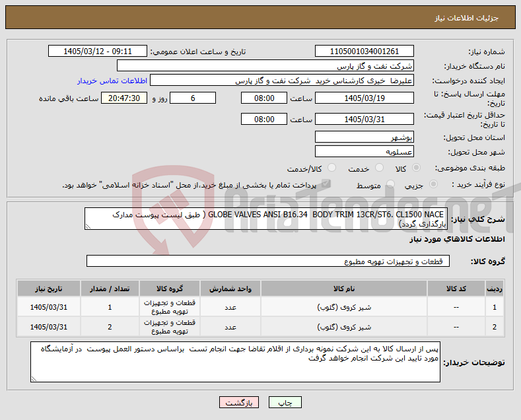521x420 pixels.
Task: Click the announcement date field 1405/03/12 - 09:11
Action: (x=98, y=51)
